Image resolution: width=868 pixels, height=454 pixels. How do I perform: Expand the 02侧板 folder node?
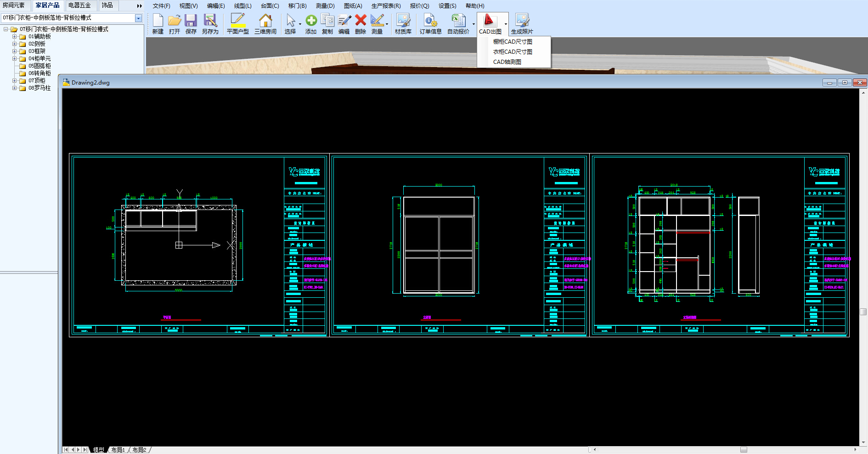coord(14,44)
